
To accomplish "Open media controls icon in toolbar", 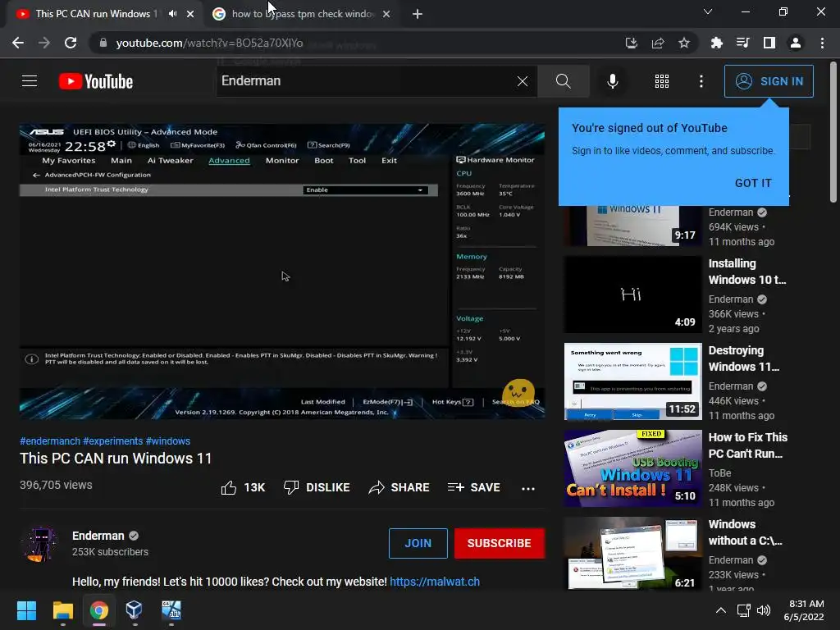I will [743, 43].
